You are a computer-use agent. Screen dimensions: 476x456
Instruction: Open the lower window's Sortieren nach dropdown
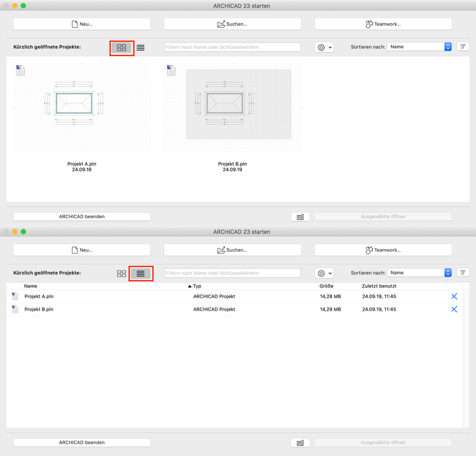(x=419, y=272)
